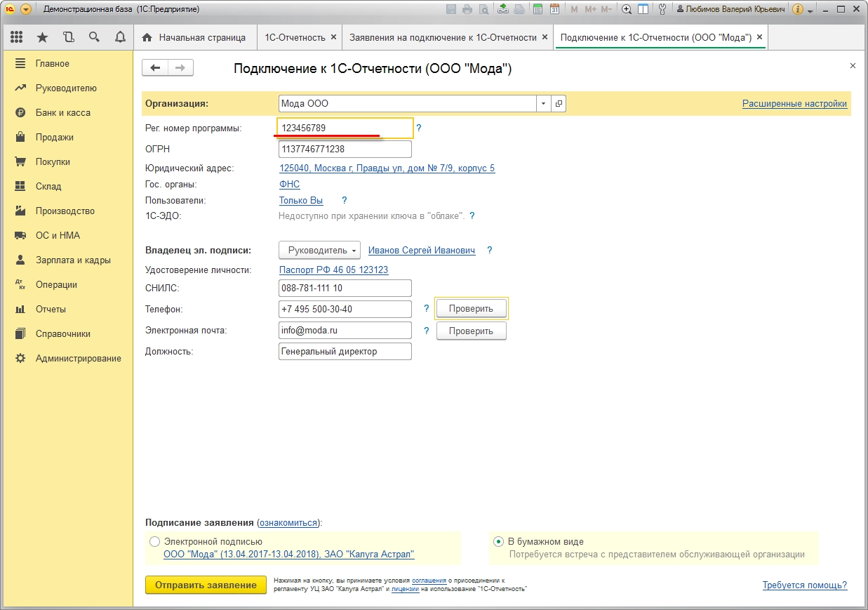The width and height of the screenshot is (868, 610).
Task: Select 'В бумажном виде' radio option
Action: point(498,542)
